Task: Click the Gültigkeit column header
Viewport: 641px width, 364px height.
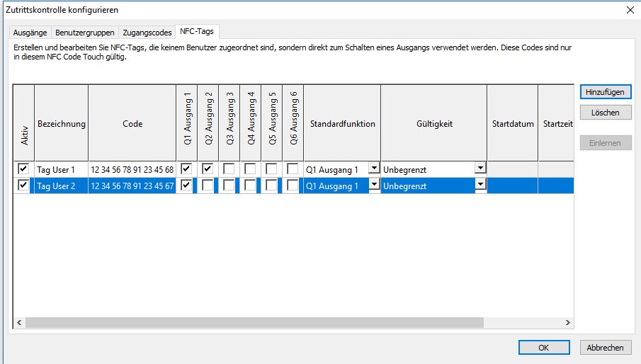Action: [434, 123]
